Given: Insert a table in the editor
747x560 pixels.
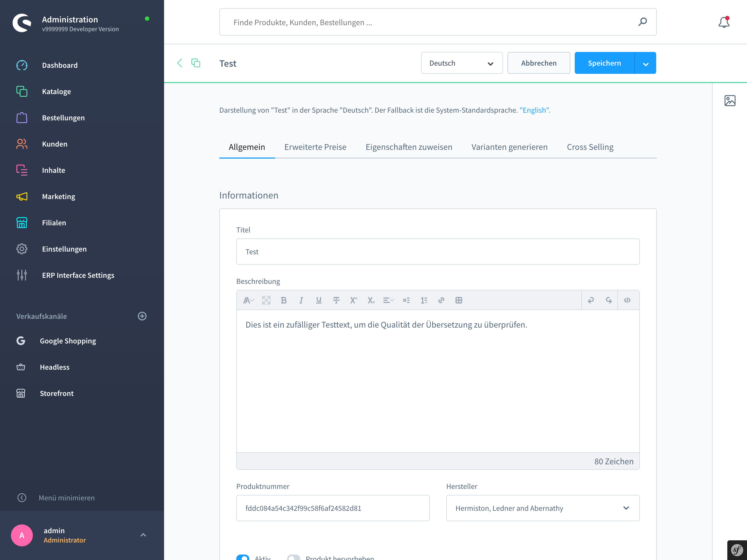Looking at the screenshot, I should [x=459, y=300].
